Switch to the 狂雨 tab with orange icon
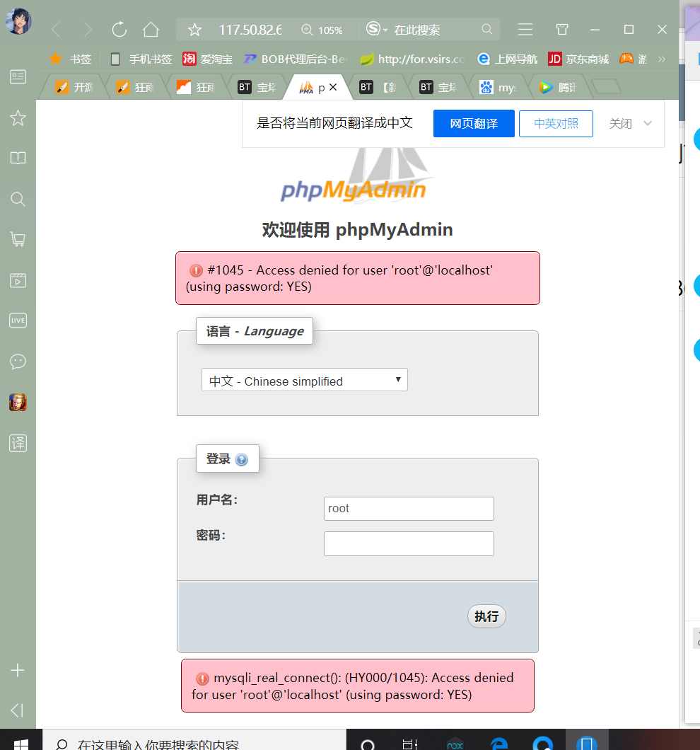 (196, 87)
